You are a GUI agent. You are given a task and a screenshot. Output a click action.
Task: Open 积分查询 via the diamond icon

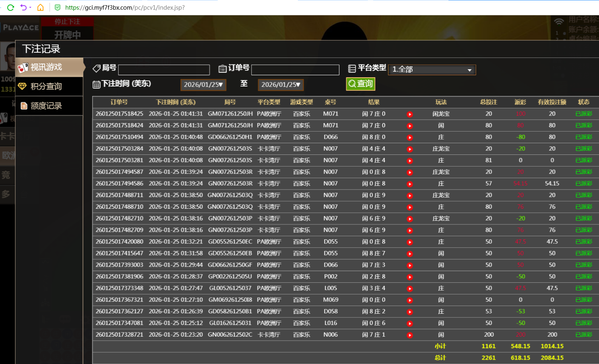pos(23,86)
